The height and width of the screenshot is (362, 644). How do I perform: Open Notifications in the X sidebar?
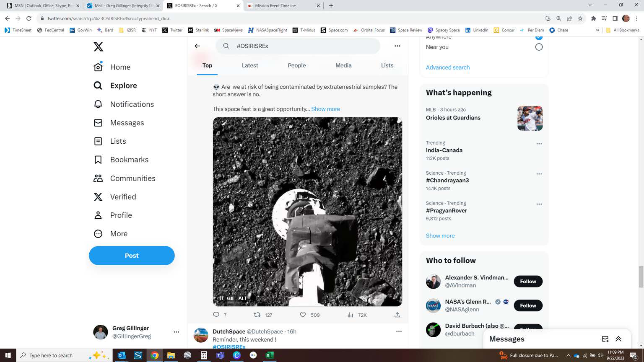124,104
